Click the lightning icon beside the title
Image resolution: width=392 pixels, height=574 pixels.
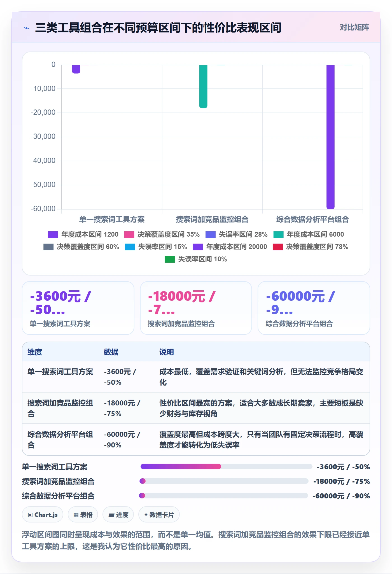click(x=27, y=28)
